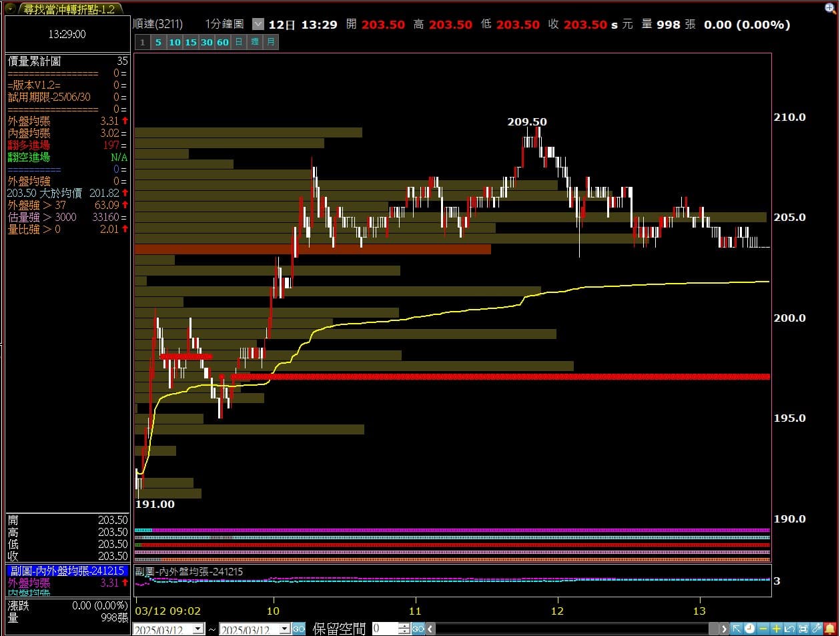
Task: Click the fit-to-screen frame icon
Action: pyautogui.click(x=803, y=629)
